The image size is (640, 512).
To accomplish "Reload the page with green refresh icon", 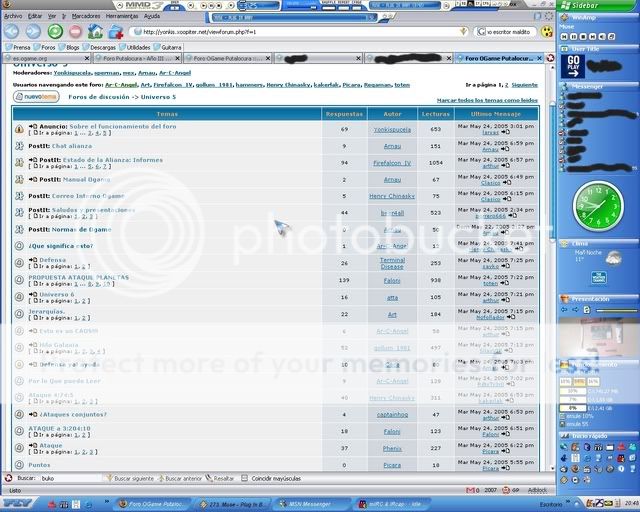I will [55, 31].
